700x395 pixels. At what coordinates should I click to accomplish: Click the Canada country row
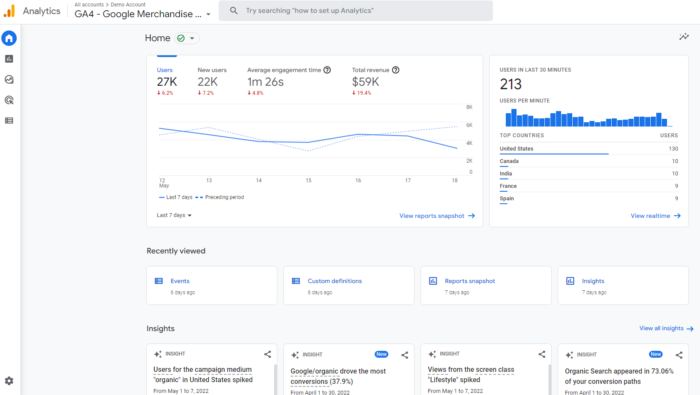588,162
